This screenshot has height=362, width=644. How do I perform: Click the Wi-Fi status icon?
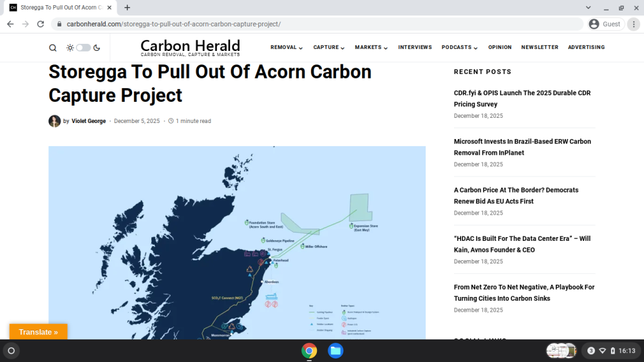[603, 351]
